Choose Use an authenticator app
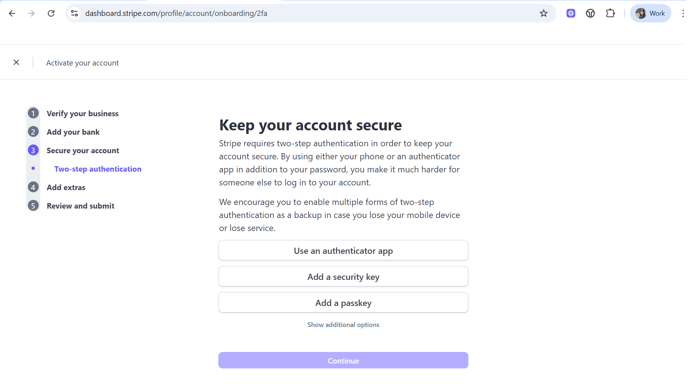Image resolution: width=688 pixels, height=386 pixels. coord(343,250)
